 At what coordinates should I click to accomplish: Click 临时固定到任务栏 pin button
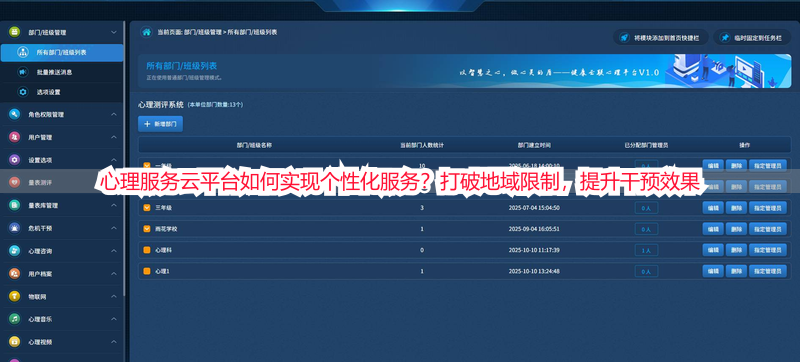tap(752, 38)
